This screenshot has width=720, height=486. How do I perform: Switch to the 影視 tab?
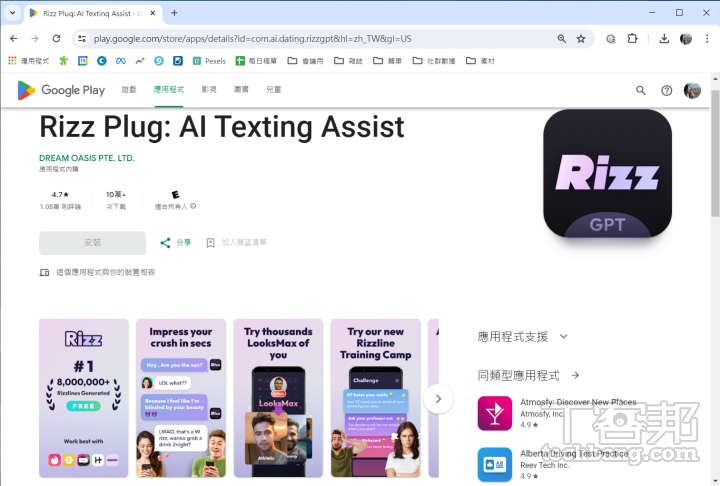(209, 90)
